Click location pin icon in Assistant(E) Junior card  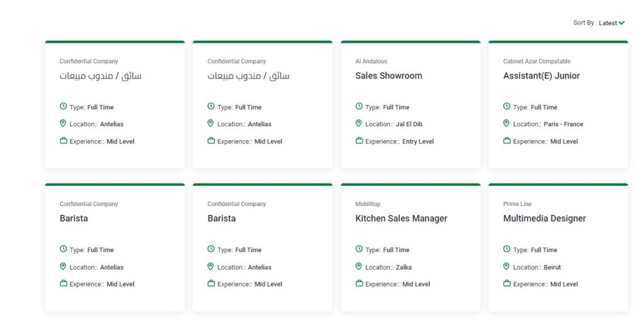tap(506, 124)
